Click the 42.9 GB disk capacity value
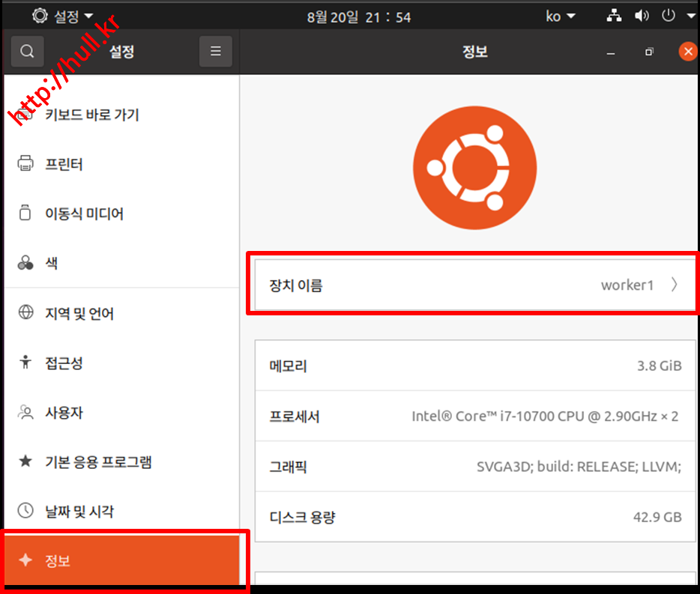The height and width of the screenshot is (594, 700). 657,518
